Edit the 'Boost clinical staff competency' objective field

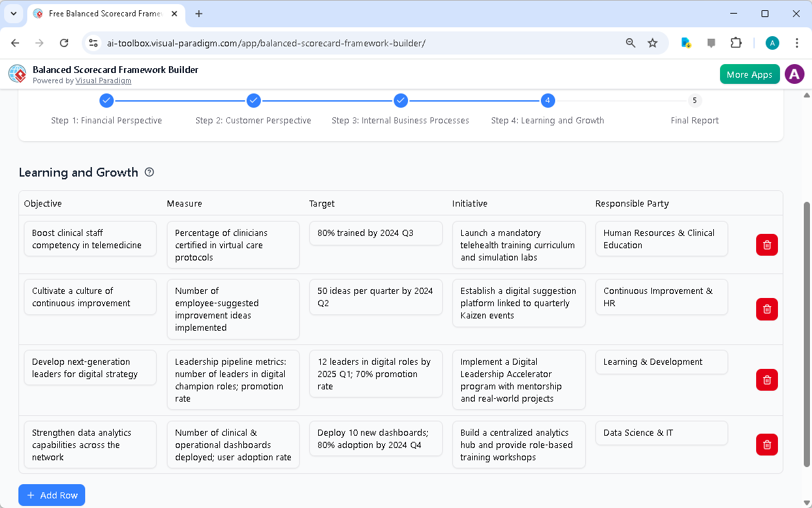pyautogui.click(x=90, y=239)
